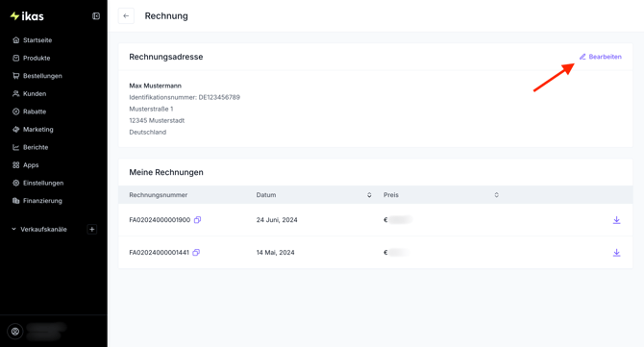Download the 14 Mai, 2024 invoice
The height and width of the screenshot is (347, 644).
pyautogui.click(x=616, y=253)
